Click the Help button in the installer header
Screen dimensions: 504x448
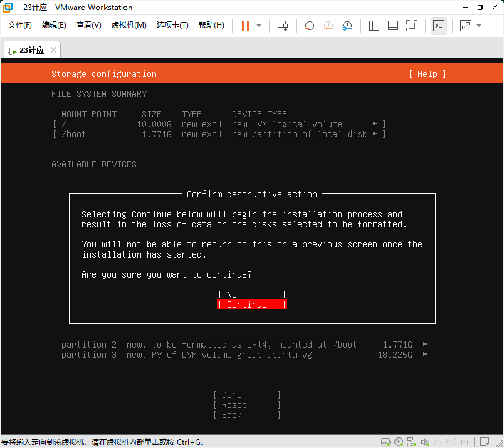pyautogui.click(x=427, y=74)
